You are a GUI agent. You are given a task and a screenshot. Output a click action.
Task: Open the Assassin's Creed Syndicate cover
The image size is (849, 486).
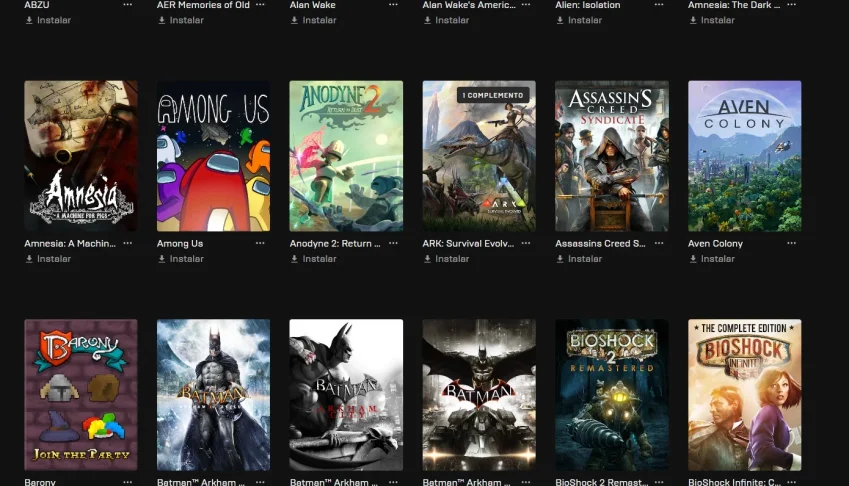612,156
